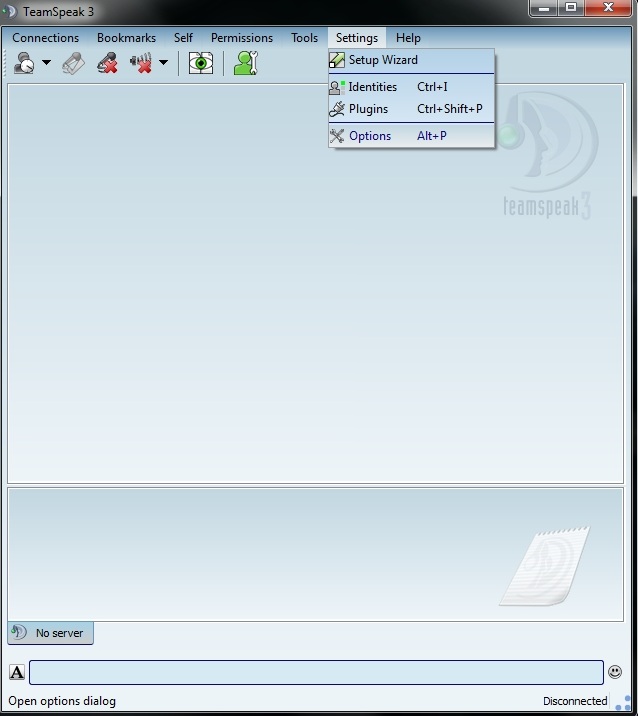Toggle the subscribe all channels eye icon

pyautogui.click(x=201, y=63)
